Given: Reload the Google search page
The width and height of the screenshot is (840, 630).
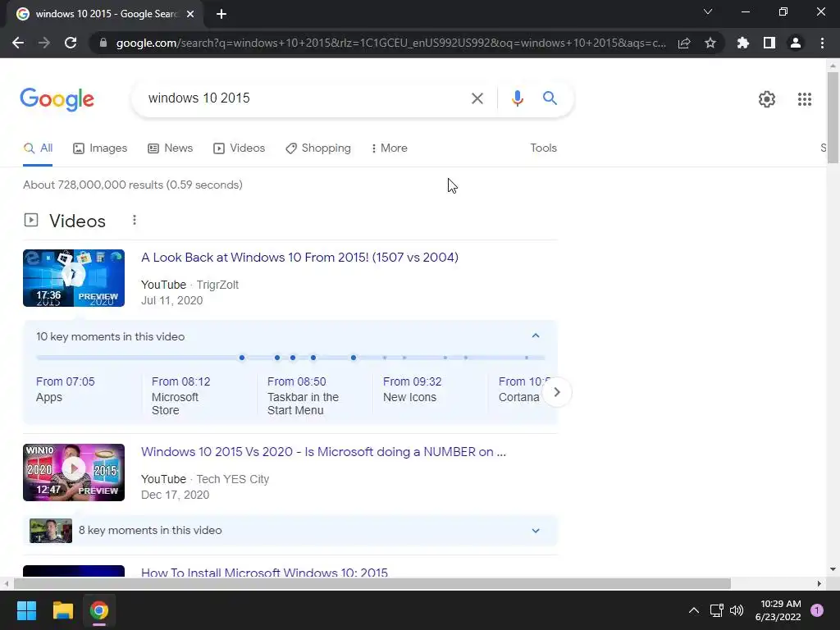Looking at the screenshot, I should click(71, 43).
